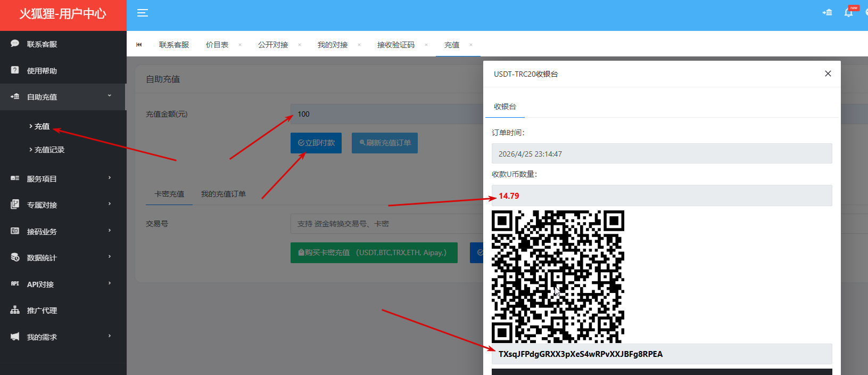Screen dimensions: 868x375
Task: Switch to the 价目表 tab
Action: pyautogui.click(x=217, y=45)
